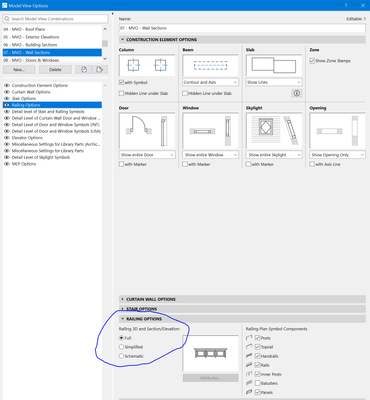The image size is (370, 400).
Task: Open the Show entire Door dropdown
Action: 147,155
